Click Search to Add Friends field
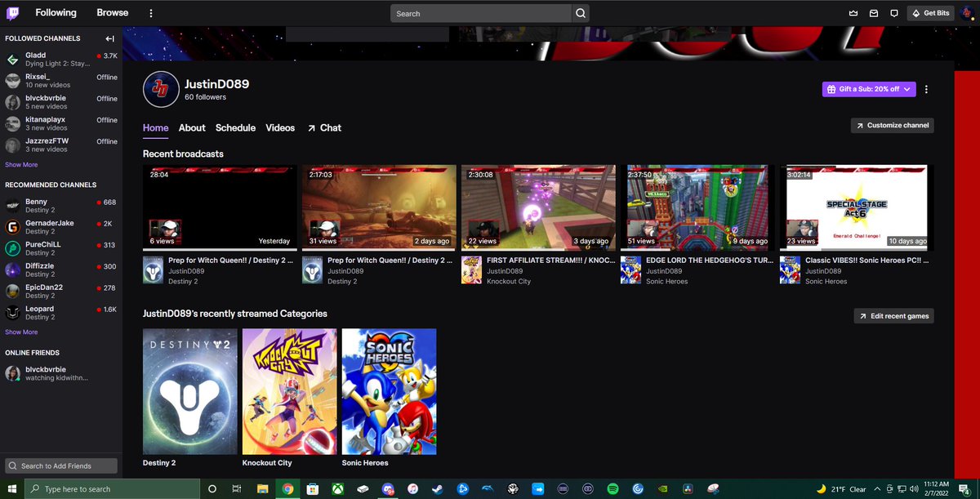 pyautogui.click(x=61, y=466)
